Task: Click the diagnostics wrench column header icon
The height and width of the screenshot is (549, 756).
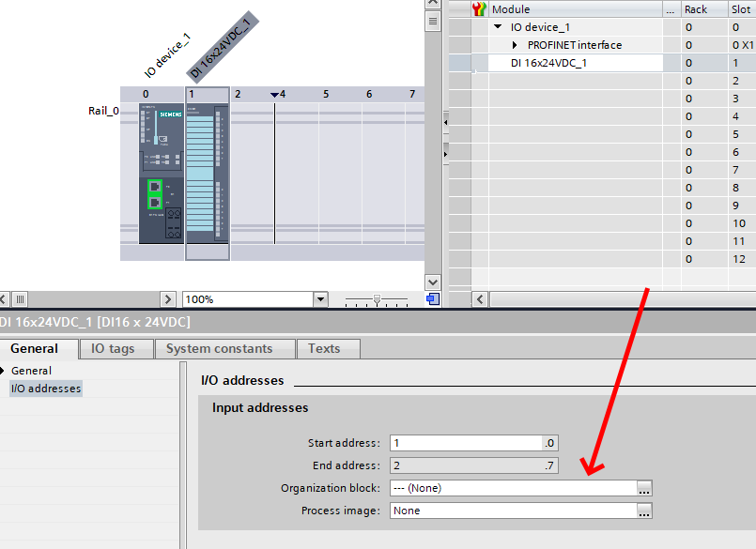Action: coord(479,9)
